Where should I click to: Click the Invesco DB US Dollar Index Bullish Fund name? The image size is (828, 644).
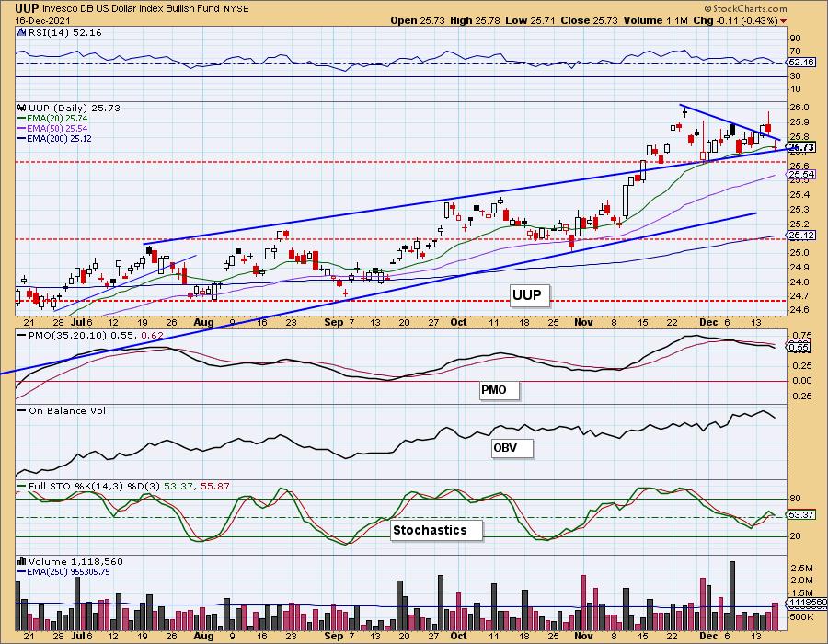132,9
